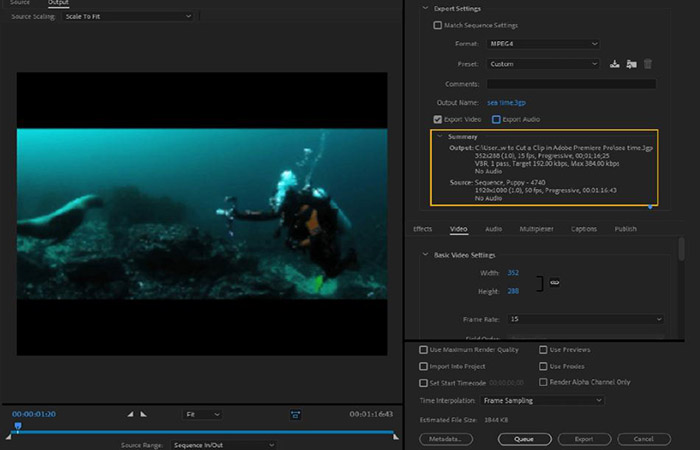The height and width of the screenshot is (450, 700).
Task: Open the Format MPEG4 dropdown
Action: tap(543, 44)
